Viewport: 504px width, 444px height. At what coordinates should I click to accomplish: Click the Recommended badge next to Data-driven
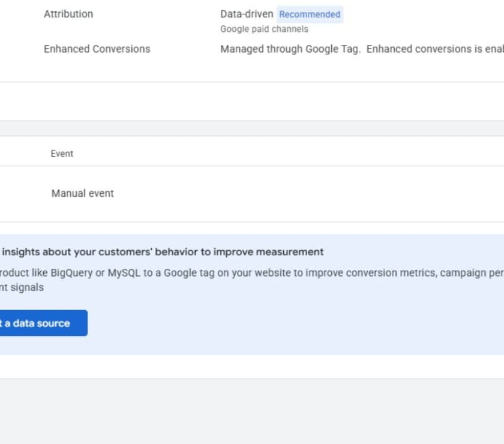(310, 14)
